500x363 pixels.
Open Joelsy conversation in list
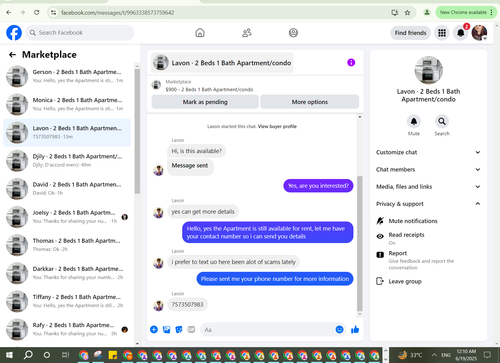coord(67,217)
